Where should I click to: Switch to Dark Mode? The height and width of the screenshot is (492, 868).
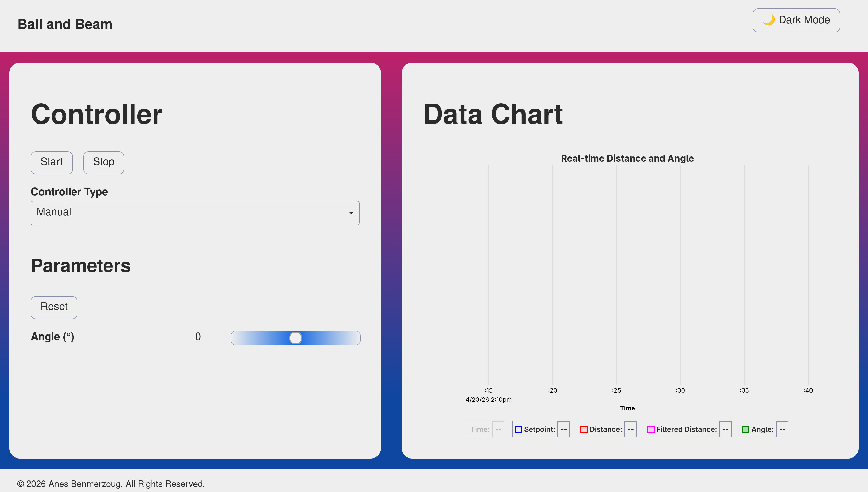796,20
